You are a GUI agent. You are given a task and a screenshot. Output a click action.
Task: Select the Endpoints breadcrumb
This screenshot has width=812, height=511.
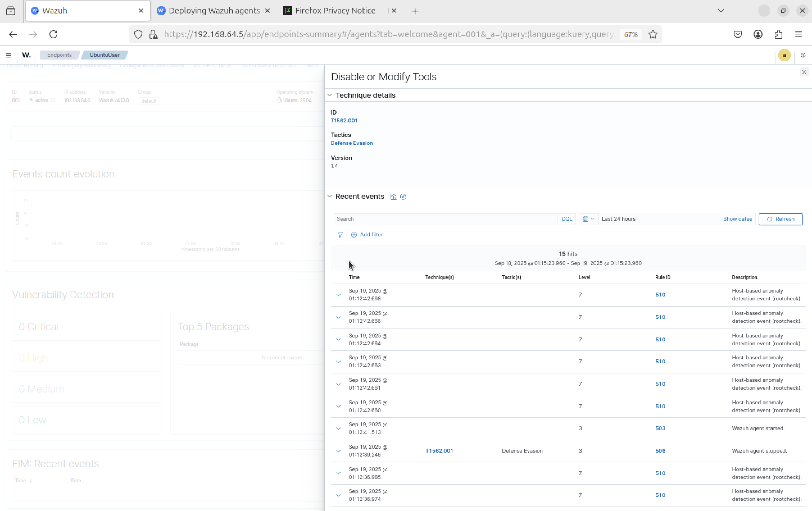click(59, 55)
